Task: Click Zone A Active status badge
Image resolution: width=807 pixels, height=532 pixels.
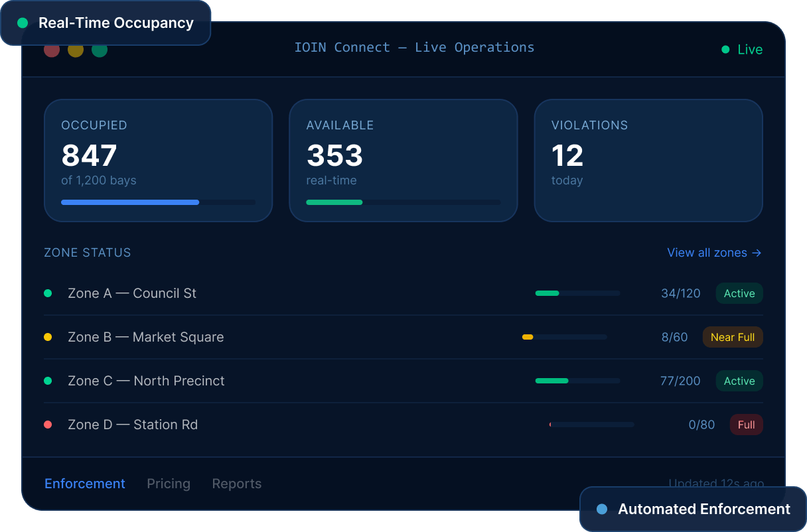Action: tap(739, 293)
